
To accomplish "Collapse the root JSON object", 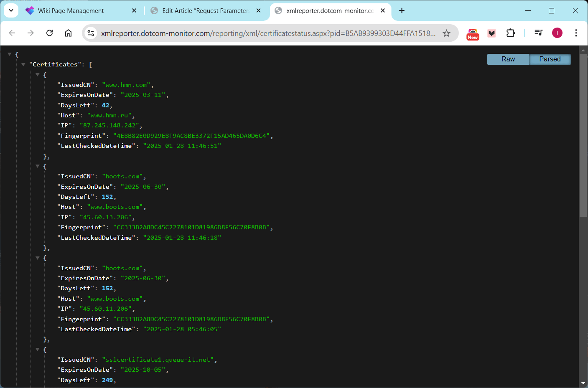I will (9, 54).
